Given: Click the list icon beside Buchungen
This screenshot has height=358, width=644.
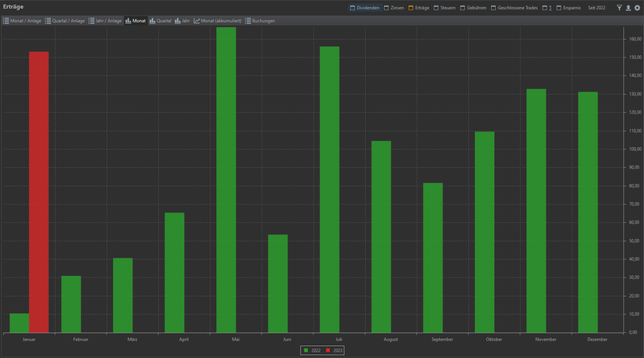Looking at the screenshot, I should click(x=248, y=21).
